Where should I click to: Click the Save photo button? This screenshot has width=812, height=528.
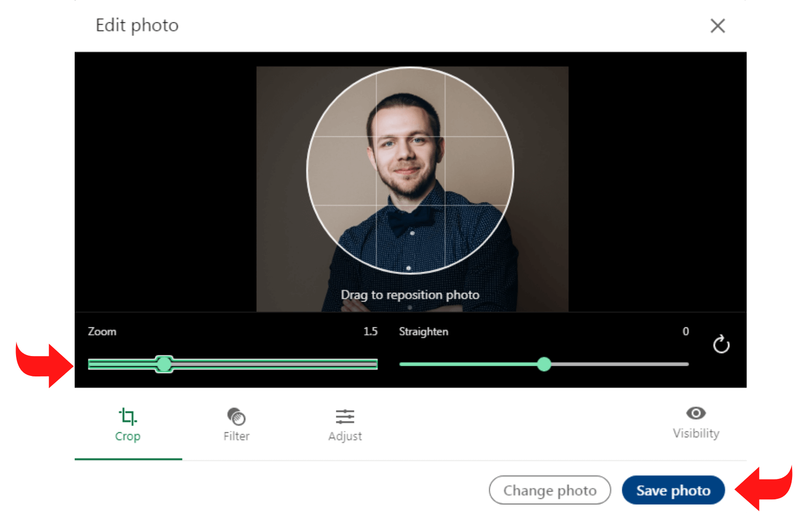click(673, 490)
